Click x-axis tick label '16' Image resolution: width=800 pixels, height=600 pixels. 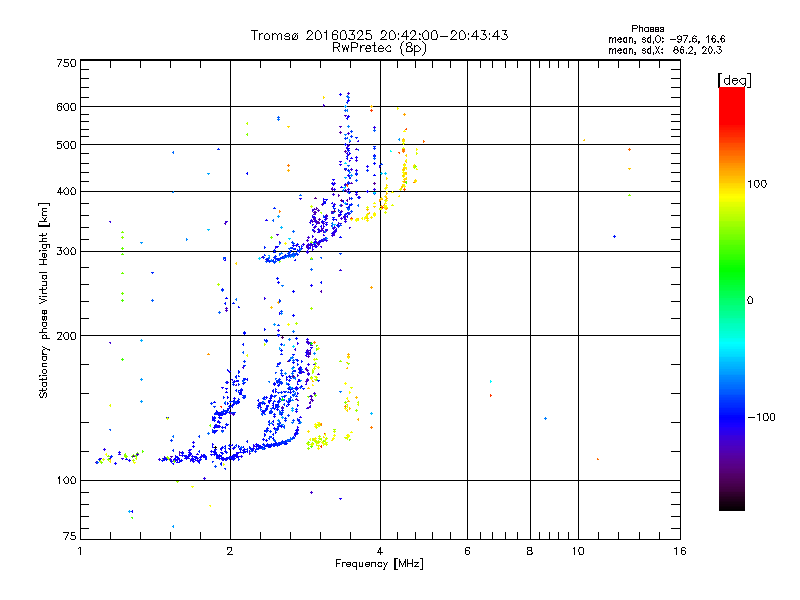pyautogui.click(x=680, y=551)
